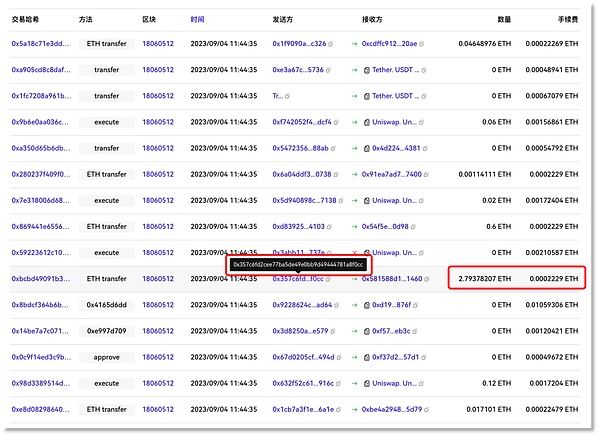Click copy icon next to sender 0x6a04ddf3...0738

click(x=336, y=174)
